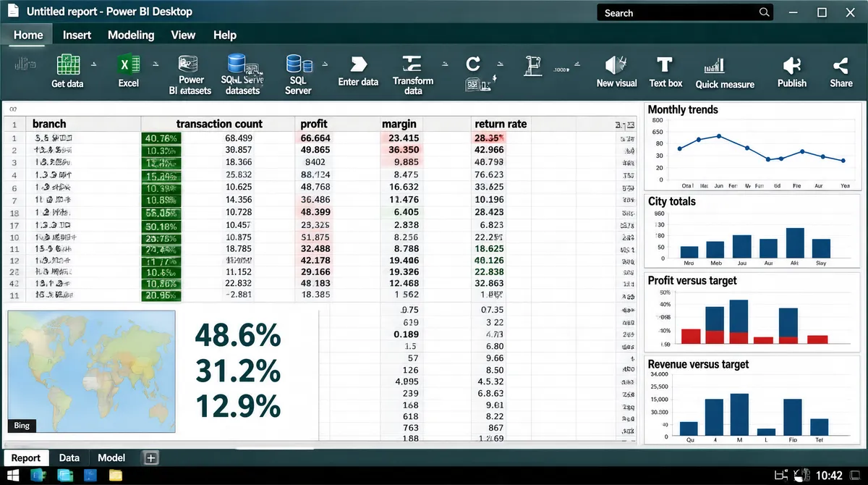This screenshot has height=485, width=868.
Task: Click into the Search box
Action: 685,12
